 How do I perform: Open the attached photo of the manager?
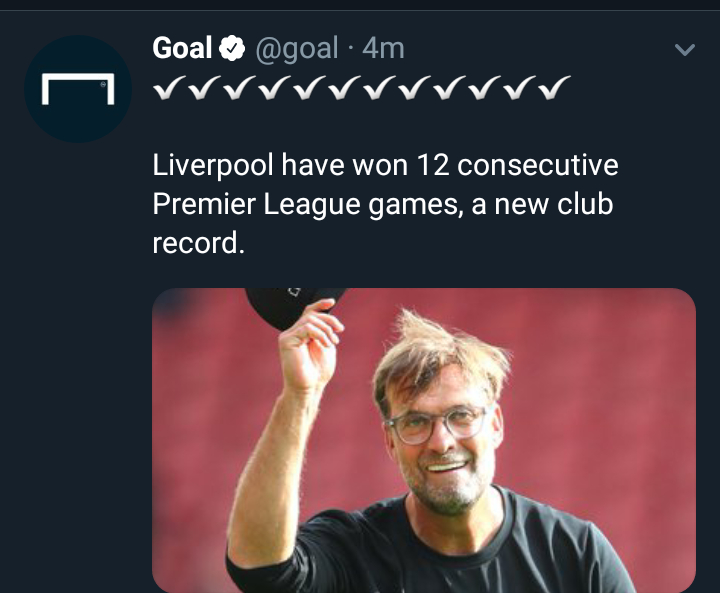coord(424,440)
